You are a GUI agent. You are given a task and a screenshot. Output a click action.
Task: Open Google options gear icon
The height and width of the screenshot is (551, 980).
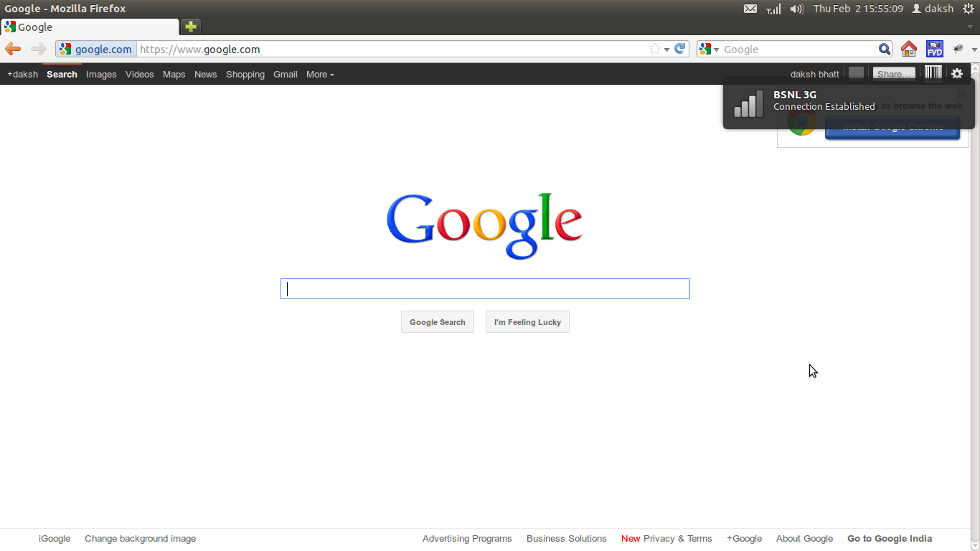(957, 73)
